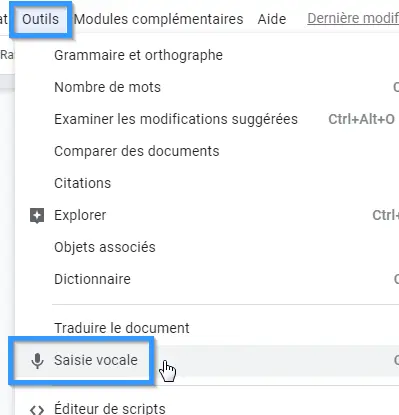Click the Explorer star icon
The height and width of the screenshot is (415, 399).
pos(37,216)
